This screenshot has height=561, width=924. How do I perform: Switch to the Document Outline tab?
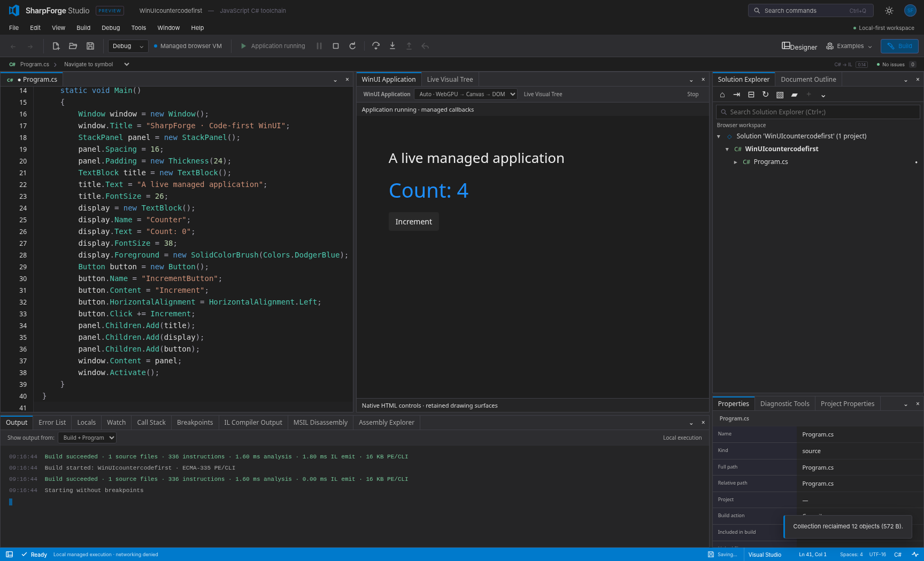pyautogui.click(x=808, y=80)
